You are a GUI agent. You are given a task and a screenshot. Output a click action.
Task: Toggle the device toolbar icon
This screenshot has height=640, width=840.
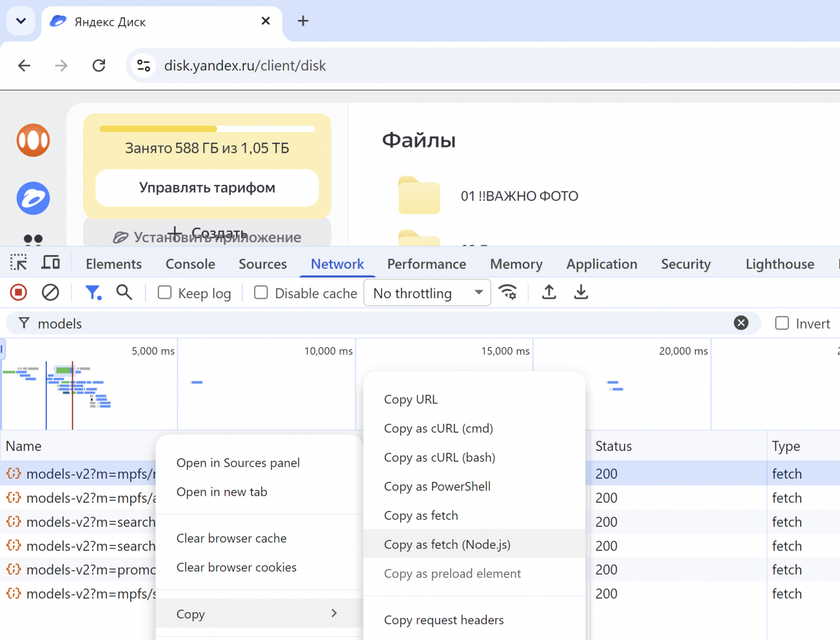(x=51, y=263)
